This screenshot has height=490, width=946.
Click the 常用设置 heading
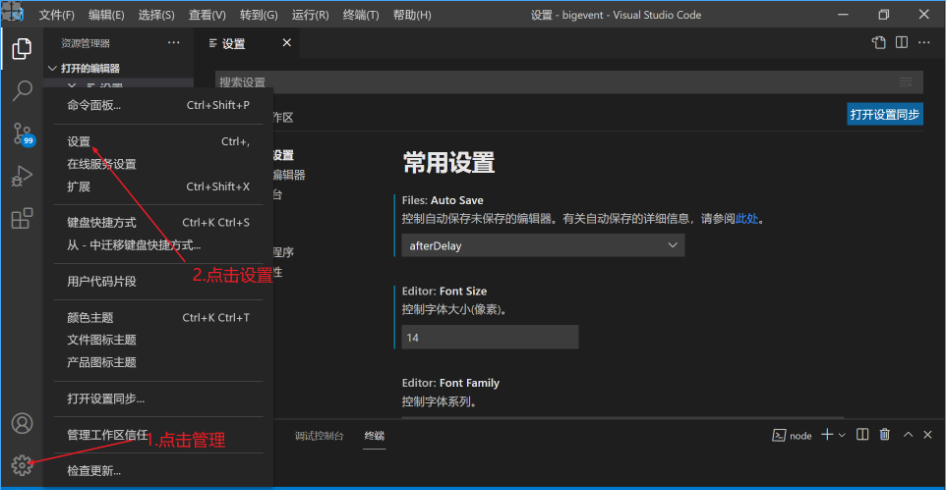(449, 163)
